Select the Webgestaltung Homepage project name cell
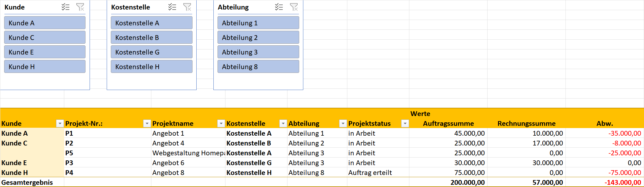 click(188, 153)
